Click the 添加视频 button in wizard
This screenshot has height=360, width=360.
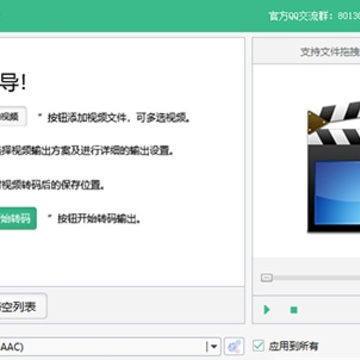point(13,117)
